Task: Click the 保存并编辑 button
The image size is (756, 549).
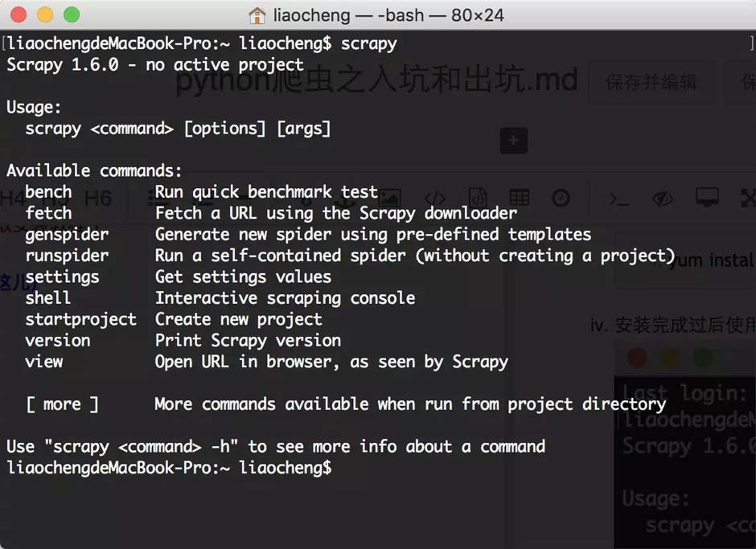Action: 651,83
